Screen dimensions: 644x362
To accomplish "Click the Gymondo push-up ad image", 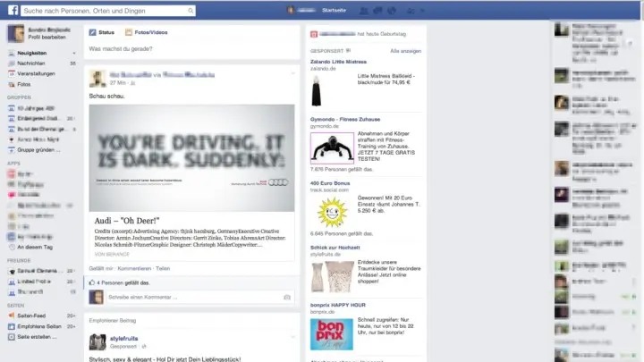I will click(x=332, y=147).
